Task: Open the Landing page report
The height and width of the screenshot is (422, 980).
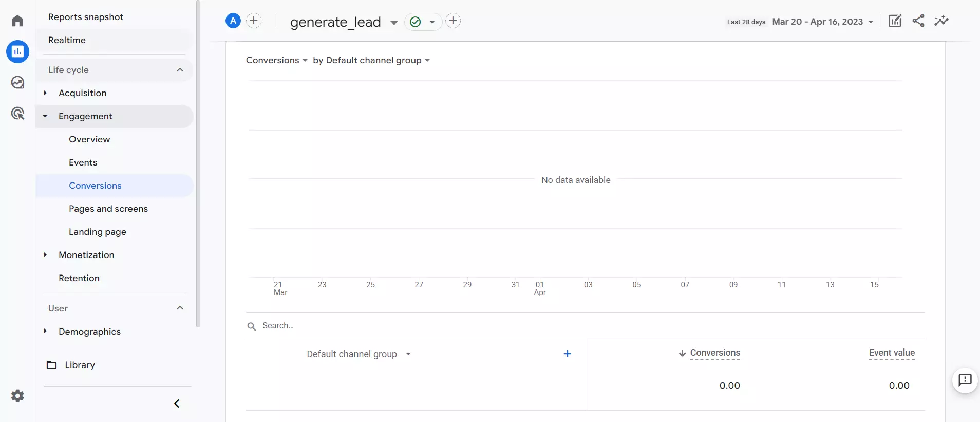Action: coord(98,232)
